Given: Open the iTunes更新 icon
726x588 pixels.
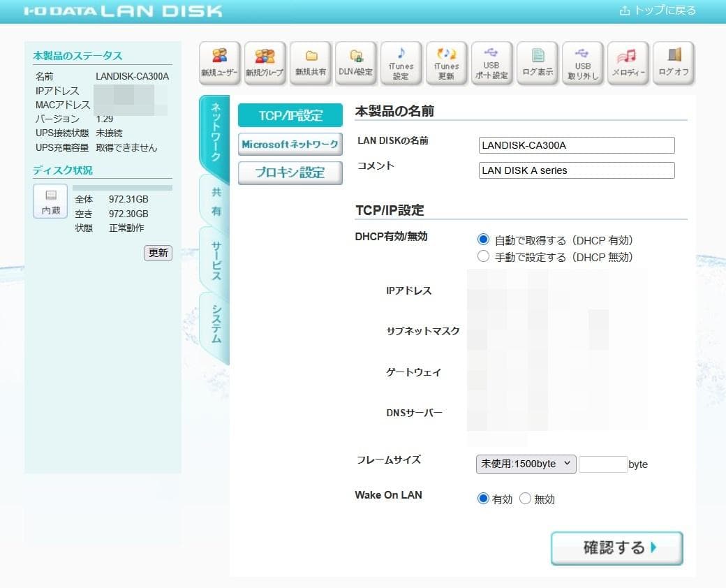Looking at the screenshot, I should pyautogui.click(x=446, y=63).
